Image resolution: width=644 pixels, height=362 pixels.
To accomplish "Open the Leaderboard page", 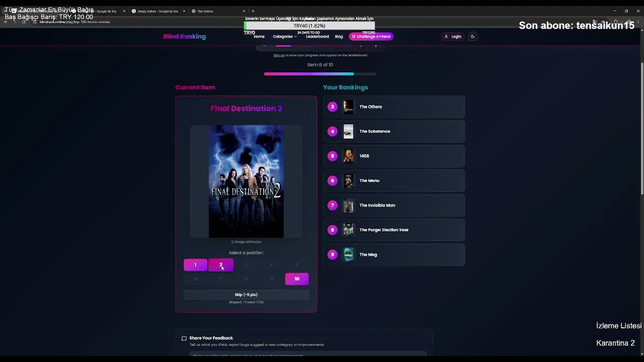I will pyautogui.click(x=317, y=37).
